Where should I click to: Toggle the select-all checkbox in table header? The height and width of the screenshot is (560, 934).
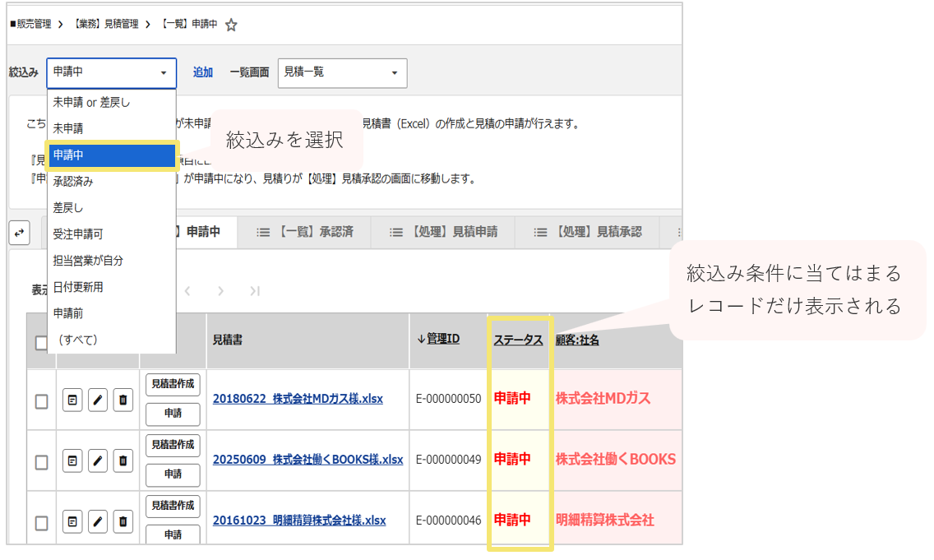(41, 343)
